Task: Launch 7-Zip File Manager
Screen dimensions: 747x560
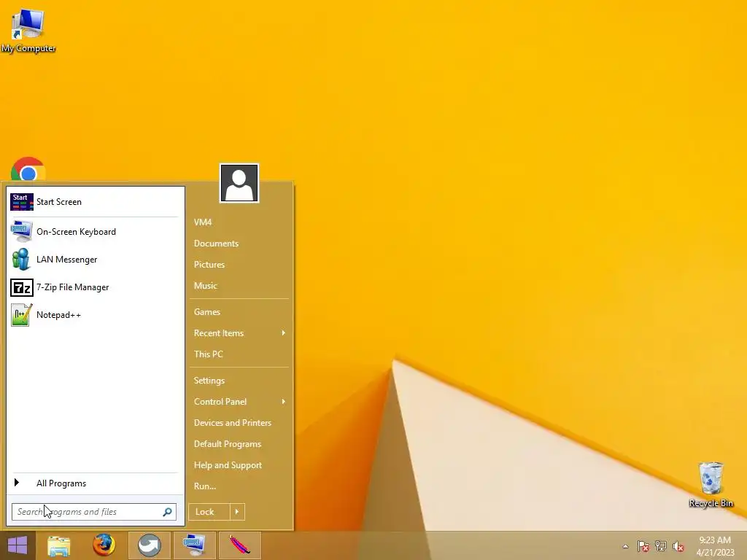Action: click(96, 287)
